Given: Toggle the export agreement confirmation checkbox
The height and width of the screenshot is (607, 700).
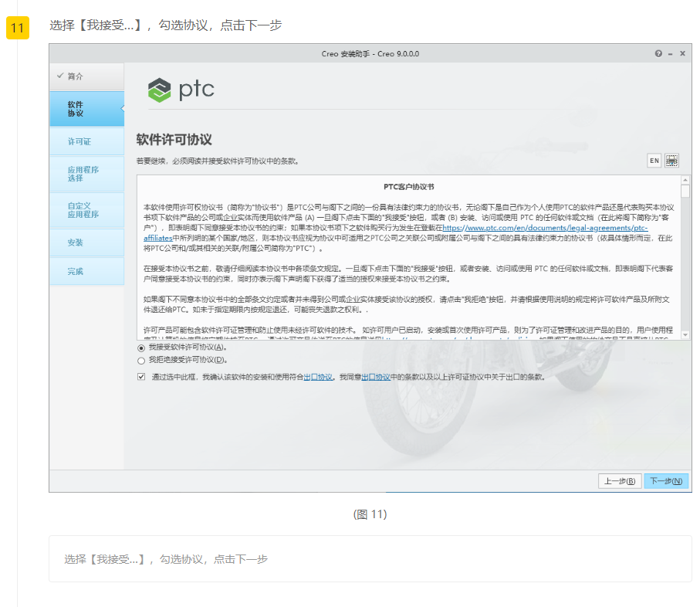Looking at the screenshot, I should click(141, 377).
